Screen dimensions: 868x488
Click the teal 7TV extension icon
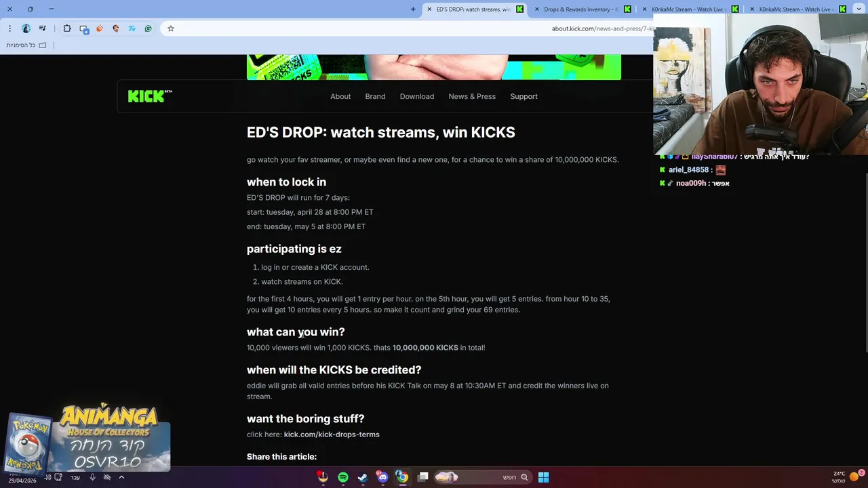132,28
